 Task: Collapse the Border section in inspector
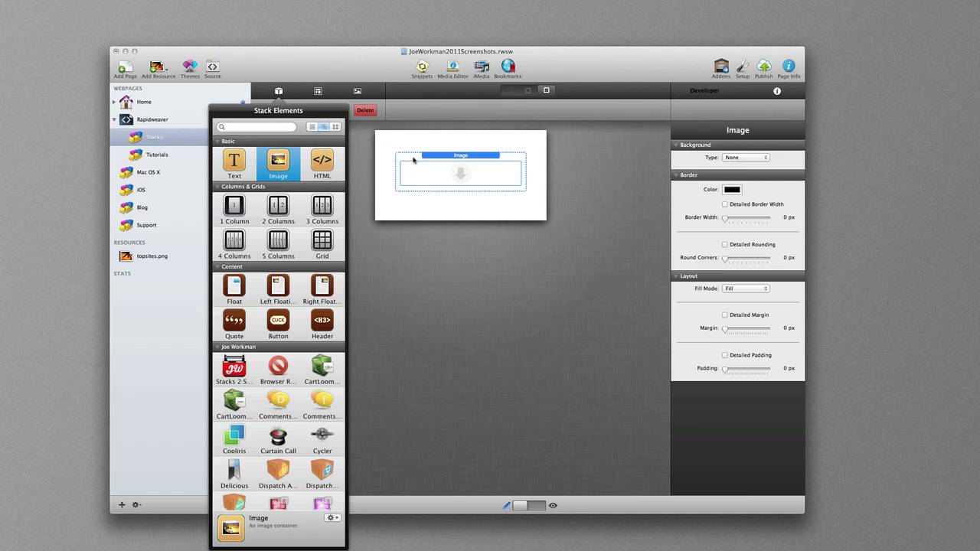(x=676, y=175)
